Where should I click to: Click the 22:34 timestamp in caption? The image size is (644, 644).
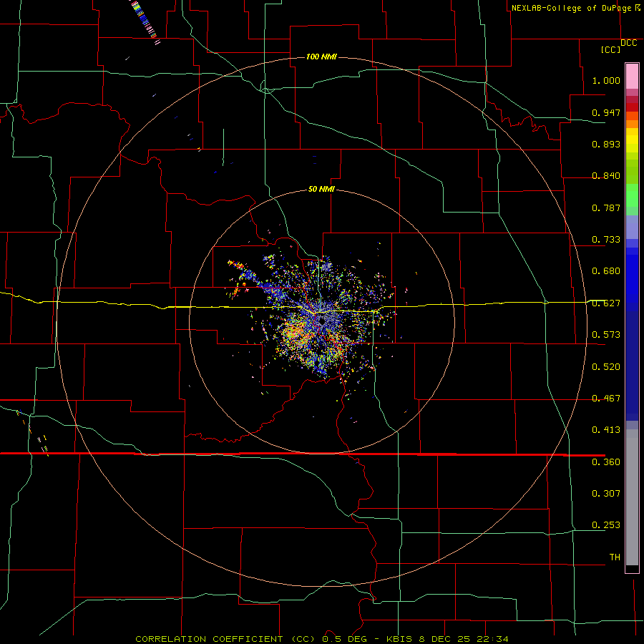click(492, 639)
